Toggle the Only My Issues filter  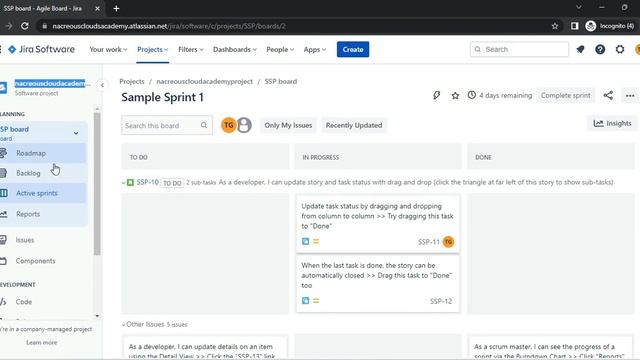(288, 125)
